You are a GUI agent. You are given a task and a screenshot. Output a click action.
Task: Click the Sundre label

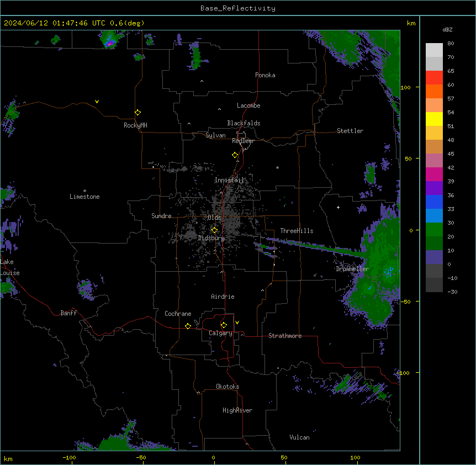coord(161,216)
